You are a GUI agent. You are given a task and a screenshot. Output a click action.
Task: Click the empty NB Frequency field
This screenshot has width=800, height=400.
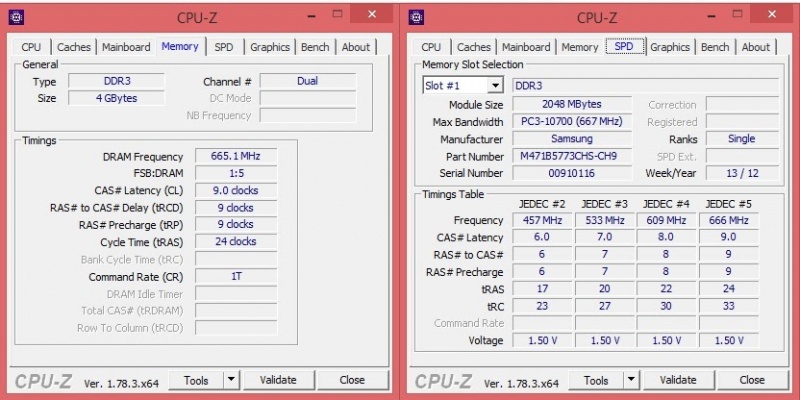[308, 115]
